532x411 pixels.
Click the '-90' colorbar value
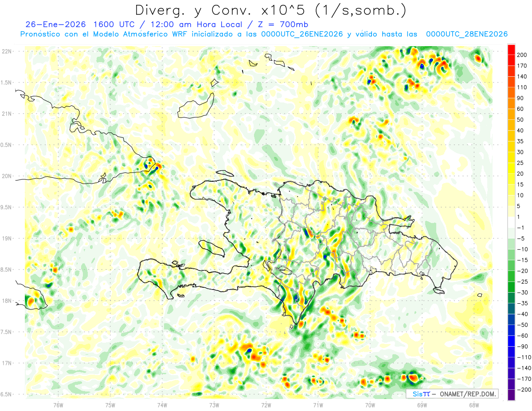(522, 346)
